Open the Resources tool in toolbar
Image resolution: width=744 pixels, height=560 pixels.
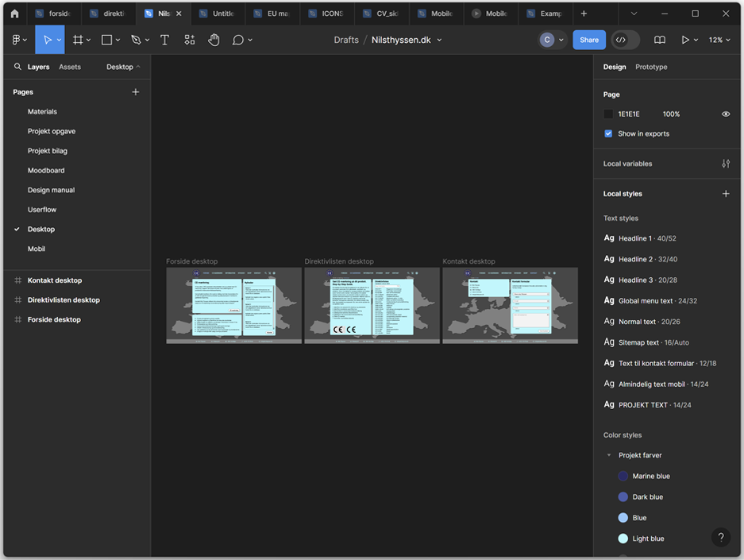189,40
